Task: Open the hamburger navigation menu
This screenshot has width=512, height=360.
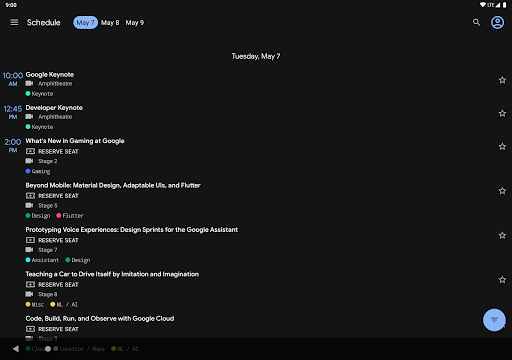Action: point(14,22)
